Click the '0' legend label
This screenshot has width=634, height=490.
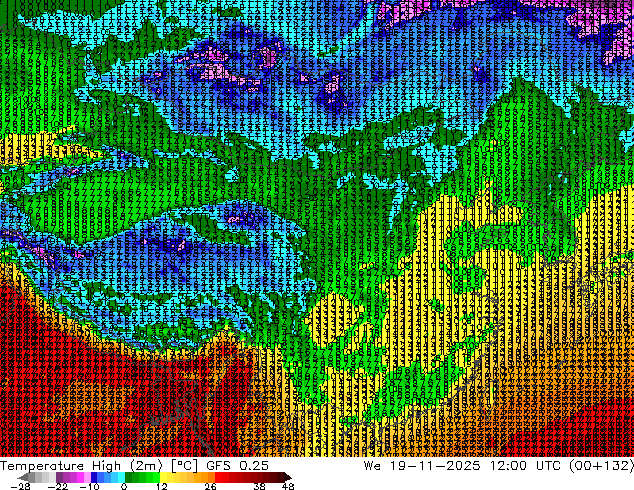click(x=124, y=486)
